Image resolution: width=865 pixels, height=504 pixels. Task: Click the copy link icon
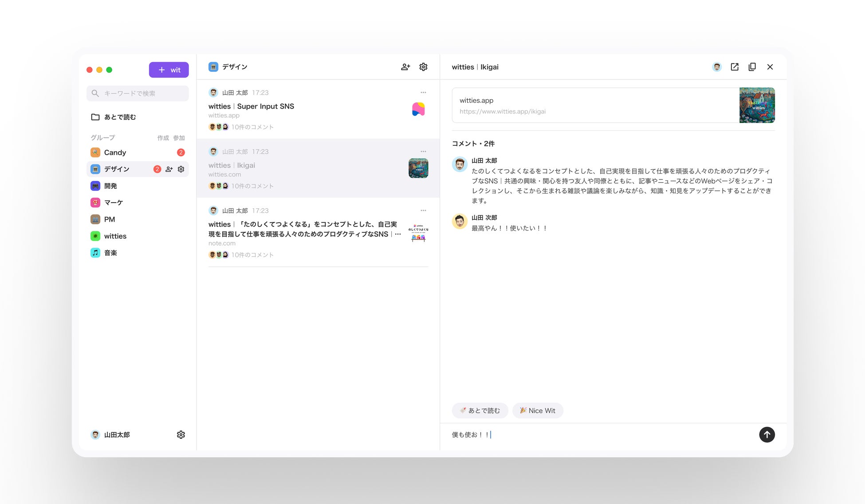click(x=752, y=67)
